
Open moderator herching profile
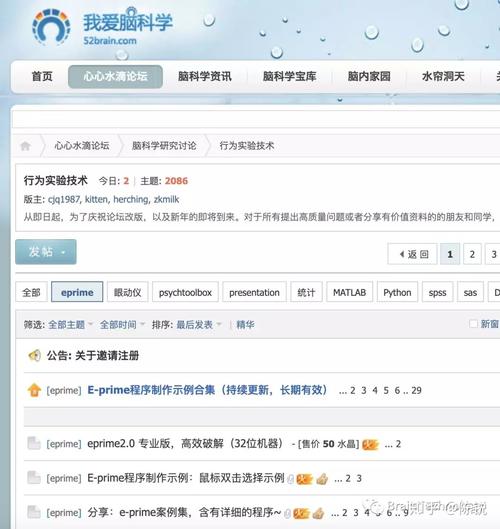coord(131,199)
